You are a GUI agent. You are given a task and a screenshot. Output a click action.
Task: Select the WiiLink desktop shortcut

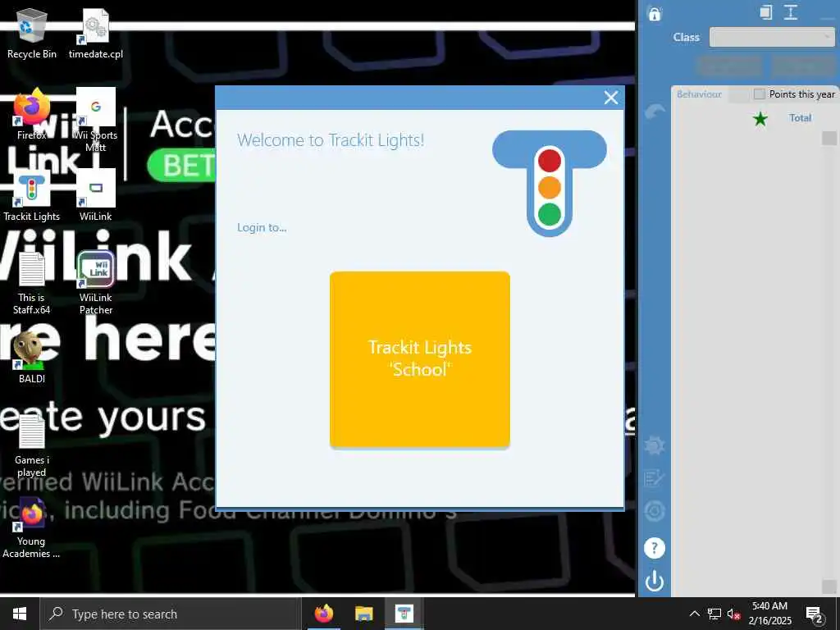(x=96, y=196)
